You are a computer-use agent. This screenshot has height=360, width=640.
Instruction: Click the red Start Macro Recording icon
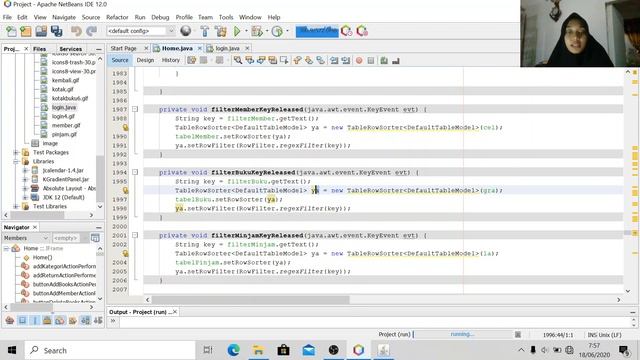click(x=359, y=60)
